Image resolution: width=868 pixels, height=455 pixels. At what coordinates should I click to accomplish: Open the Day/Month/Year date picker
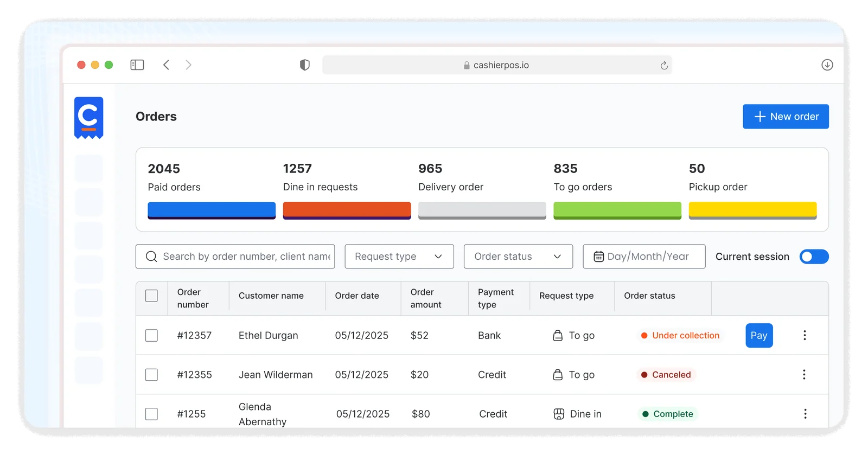[644, 257]
